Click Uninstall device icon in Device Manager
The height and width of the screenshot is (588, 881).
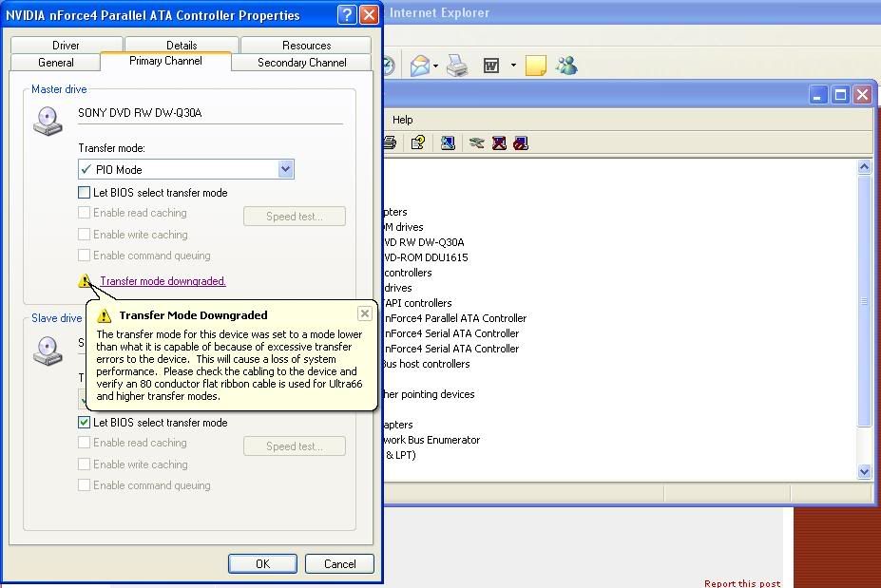point(499,142)
